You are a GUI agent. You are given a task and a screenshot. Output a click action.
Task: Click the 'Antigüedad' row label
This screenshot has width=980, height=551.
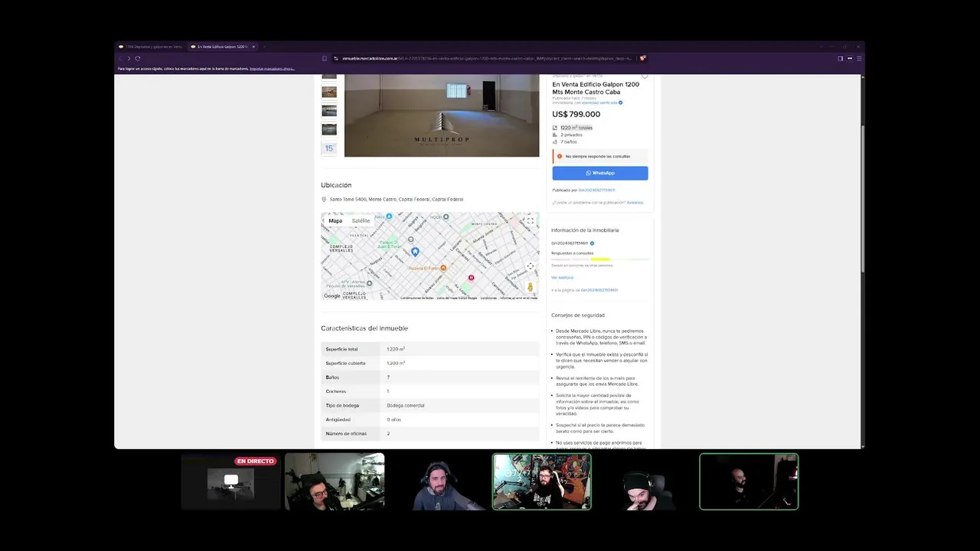[338, 419]
